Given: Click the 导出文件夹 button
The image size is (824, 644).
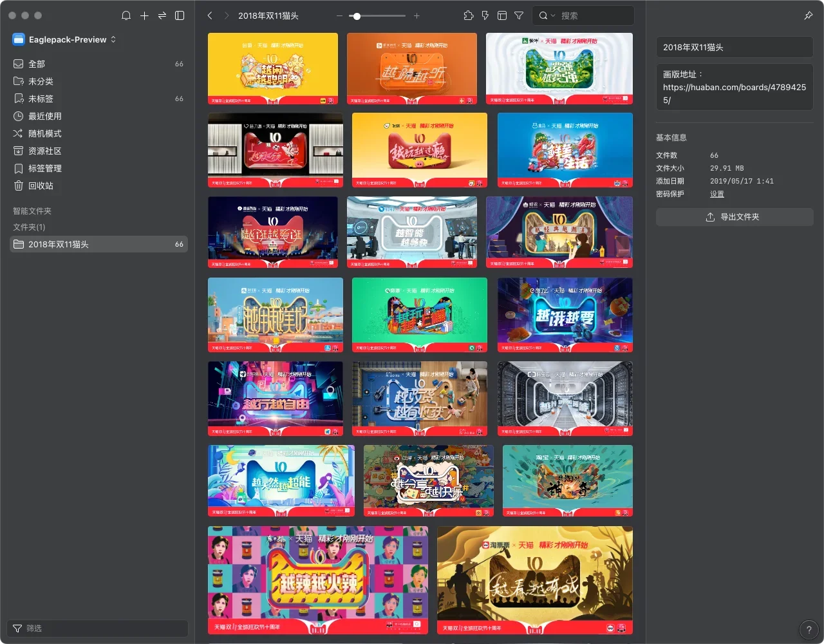Looking at the screenshot, I should (x=734, y=217).
